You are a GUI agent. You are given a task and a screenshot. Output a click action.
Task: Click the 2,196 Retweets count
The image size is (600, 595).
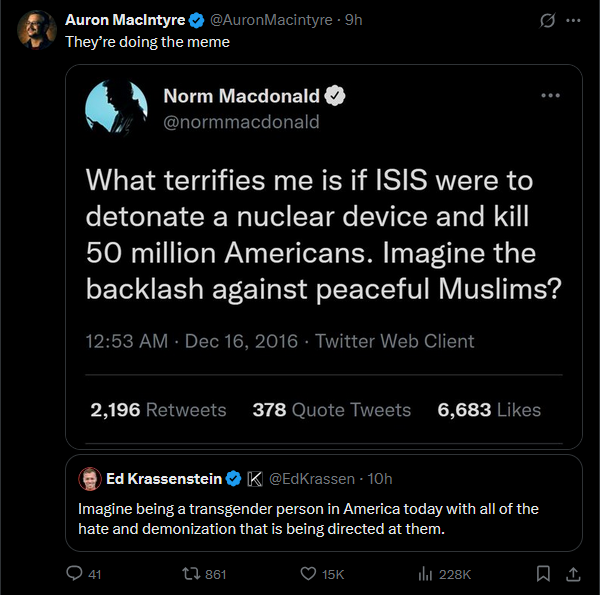(158, 410)
